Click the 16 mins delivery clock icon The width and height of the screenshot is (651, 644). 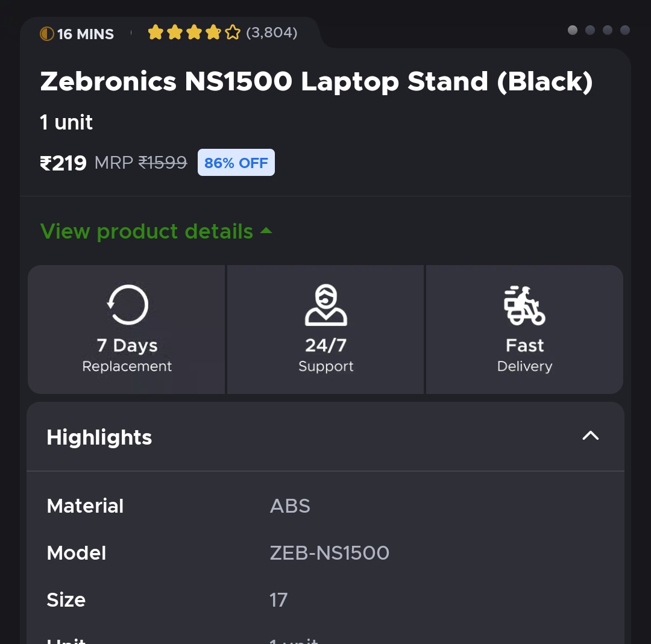point(46,34)
